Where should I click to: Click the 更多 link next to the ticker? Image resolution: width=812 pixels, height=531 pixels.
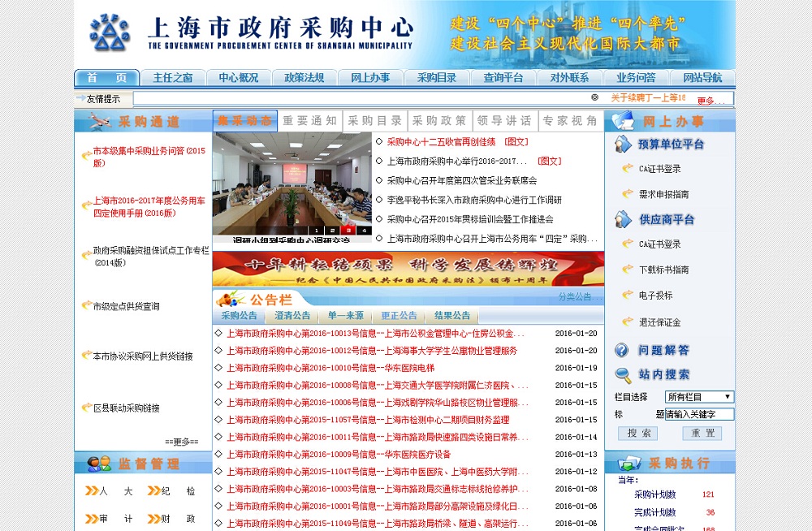click(x=710, y=101)
